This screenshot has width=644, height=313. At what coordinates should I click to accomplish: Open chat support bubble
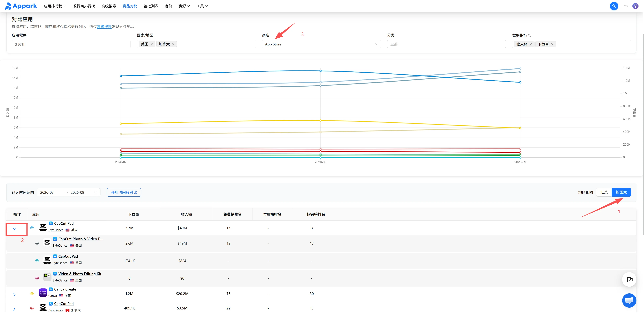[629, 300]
